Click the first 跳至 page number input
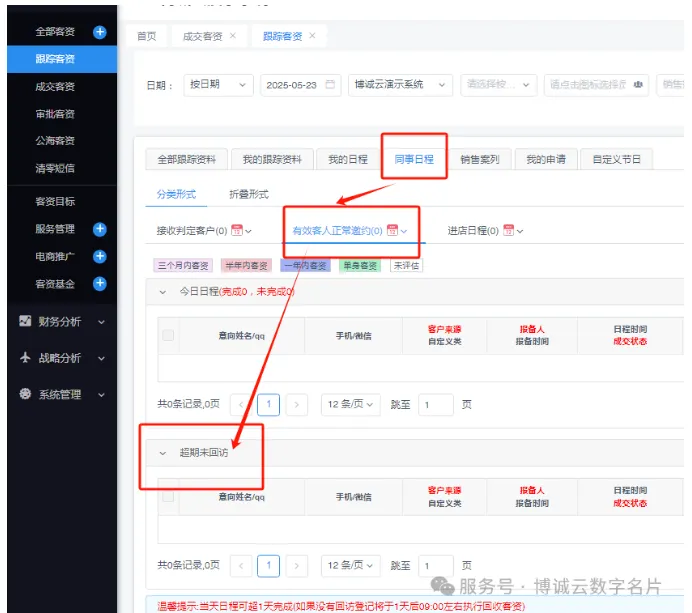Image resolution: width=692 pixels, height=613 pixels. pyautogui.click(x=436, y=404)
